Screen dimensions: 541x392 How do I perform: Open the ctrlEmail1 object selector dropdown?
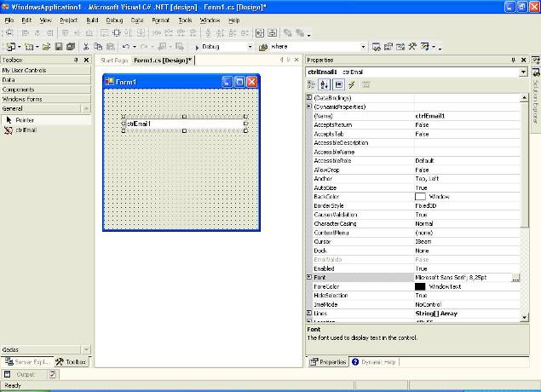[523, 72]
